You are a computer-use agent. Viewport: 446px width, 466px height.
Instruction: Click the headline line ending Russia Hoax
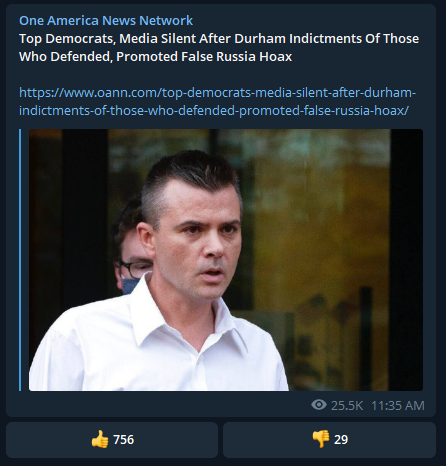(155, 57)
